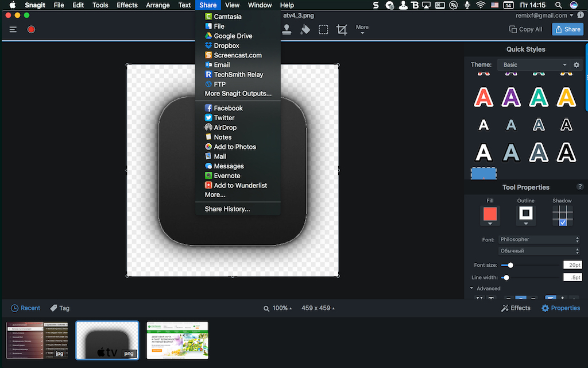Open the Fill color dropdown arrow
The image size is (588, 368).
490,224
